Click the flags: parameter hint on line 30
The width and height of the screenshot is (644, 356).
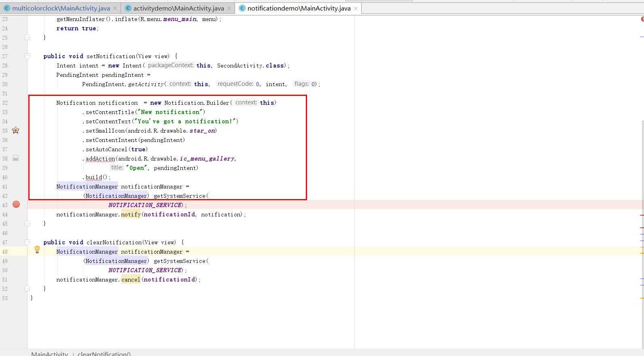(x=301, y=84)
